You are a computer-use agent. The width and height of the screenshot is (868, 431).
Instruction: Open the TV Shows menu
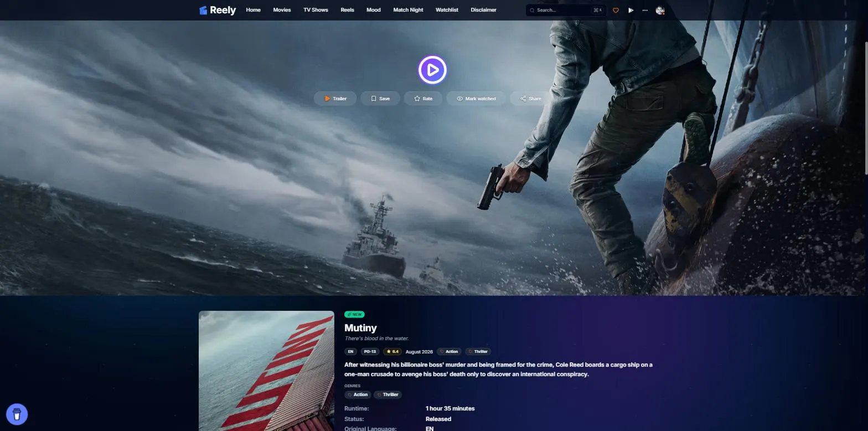[x=316, y=10]
